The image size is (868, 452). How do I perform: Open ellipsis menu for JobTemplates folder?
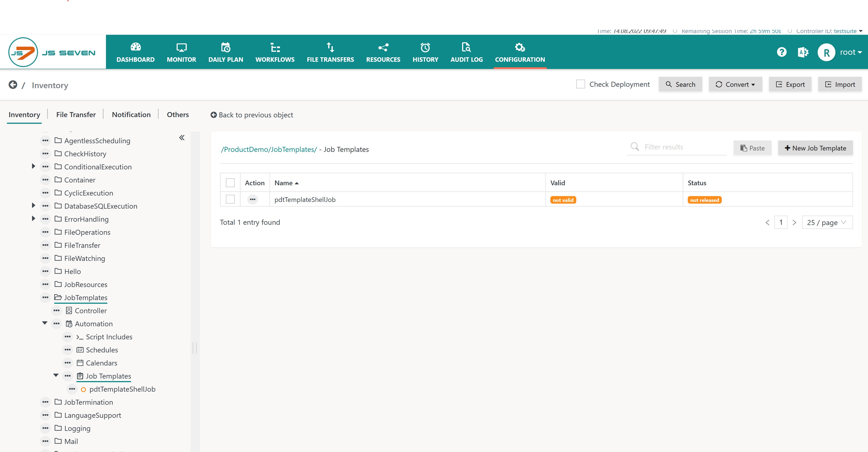(46, 297)
